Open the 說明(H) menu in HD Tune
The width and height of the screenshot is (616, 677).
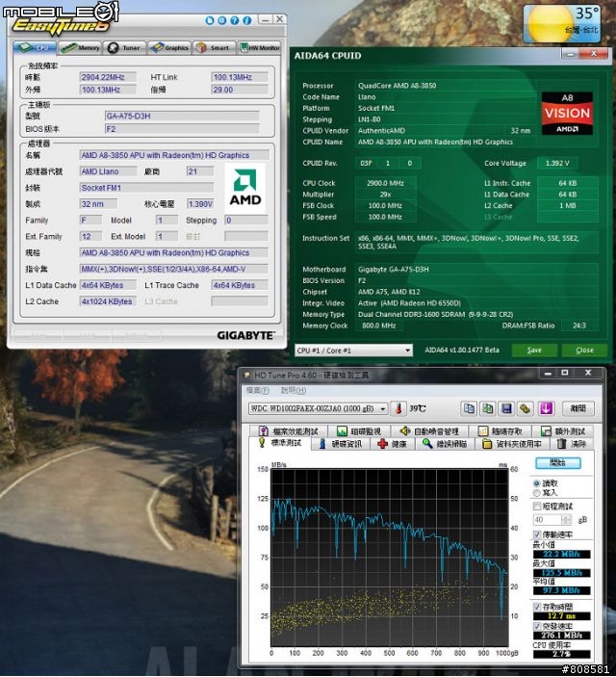[x=294, y=390]
